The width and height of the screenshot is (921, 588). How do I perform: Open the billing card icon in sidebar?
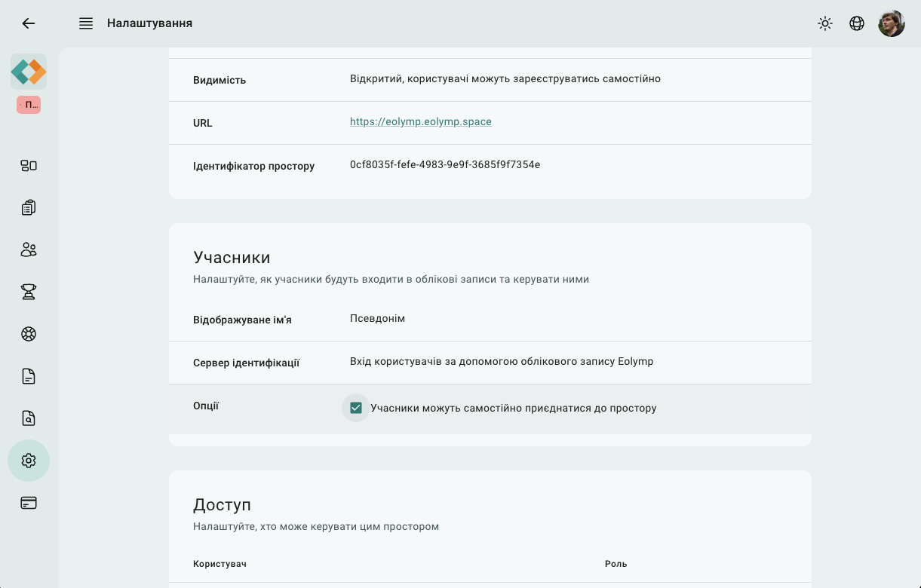click(x=29, y=503)
